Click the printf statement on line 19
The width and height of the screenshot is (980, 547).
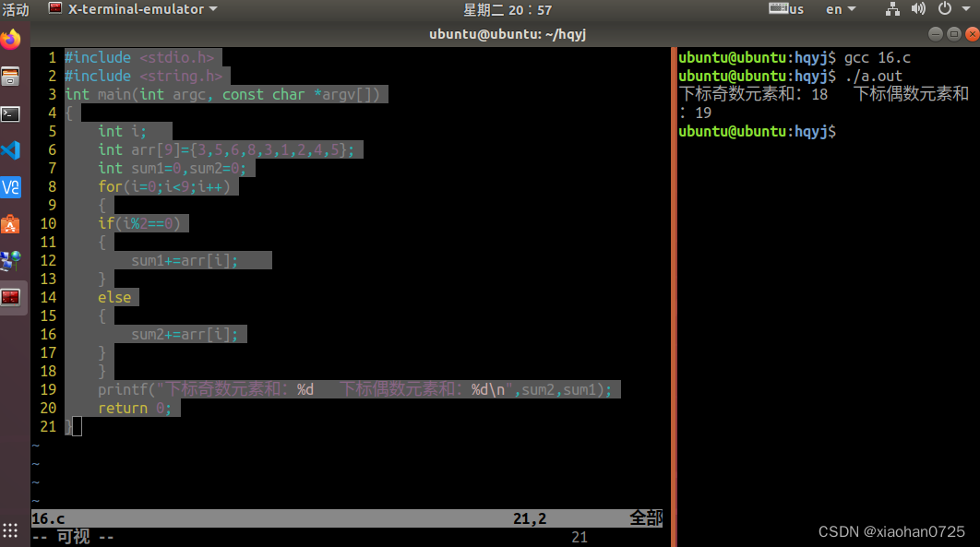pos(355,389)
